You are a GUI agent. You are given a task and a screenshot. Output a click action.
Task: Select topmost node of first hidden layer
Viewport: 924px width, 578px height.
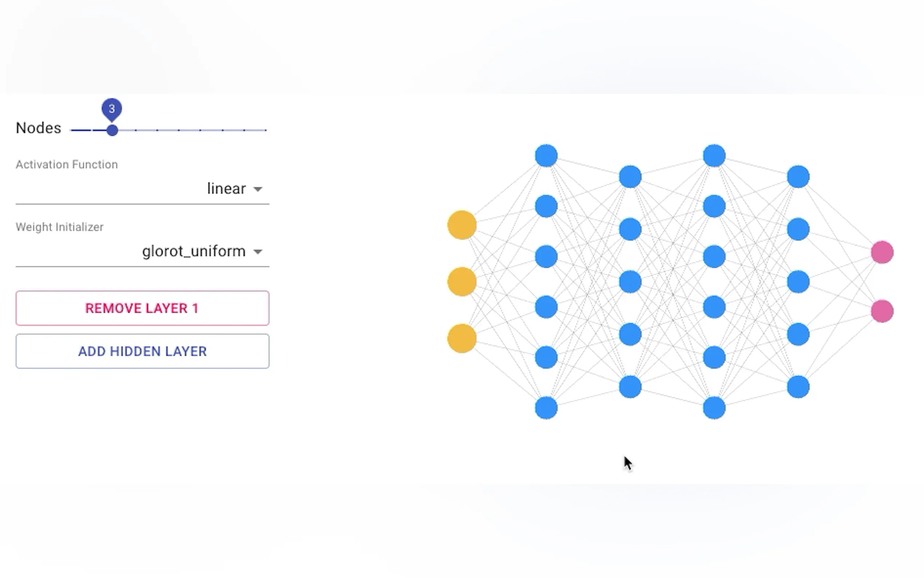(x=546, y=155)
